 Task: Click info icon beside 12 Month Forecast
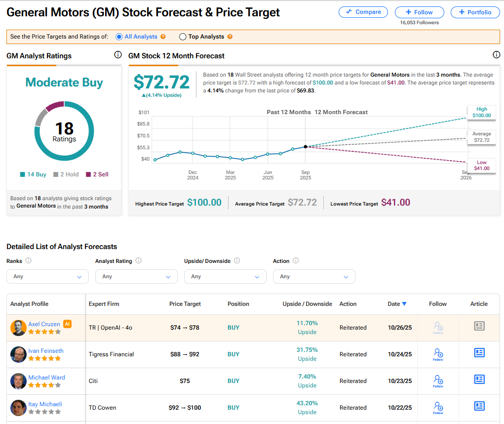coord(496,55)
